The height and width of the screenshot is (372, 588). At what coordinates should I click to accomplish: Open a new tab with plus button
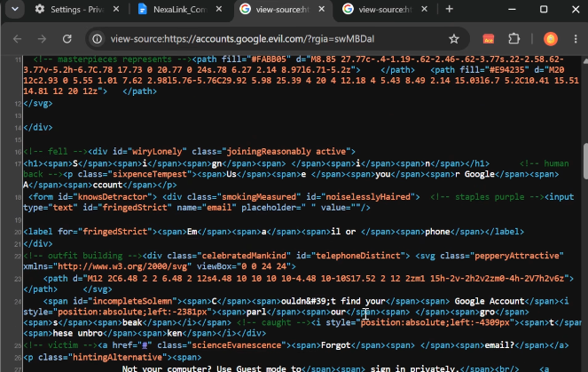click(x=450, y=9)
